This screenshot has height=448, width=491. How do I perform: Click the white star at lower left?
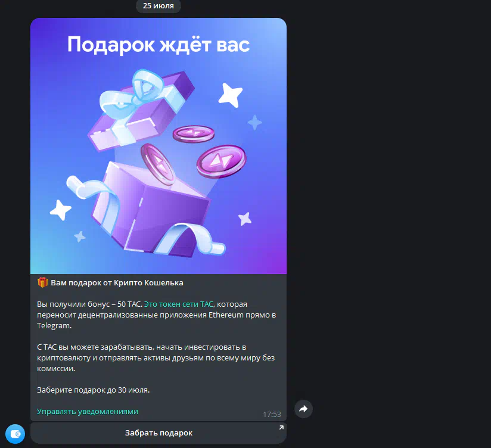60,210
